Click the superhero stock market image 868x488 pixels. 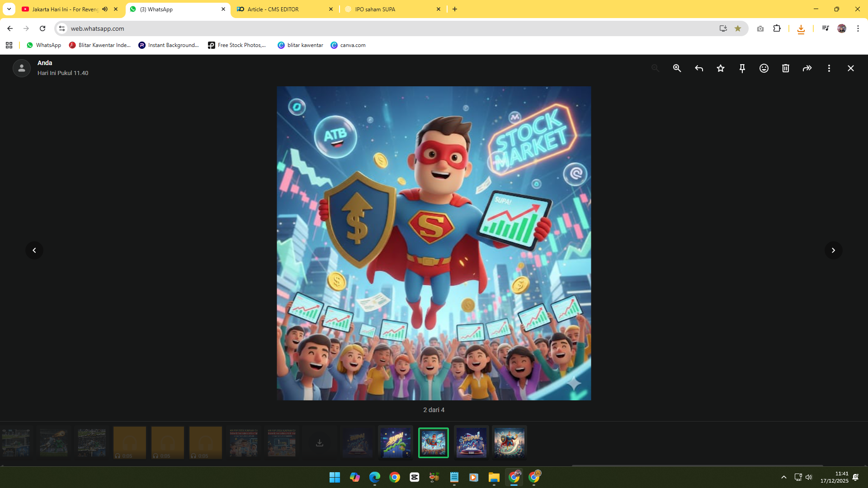point(434,243)
